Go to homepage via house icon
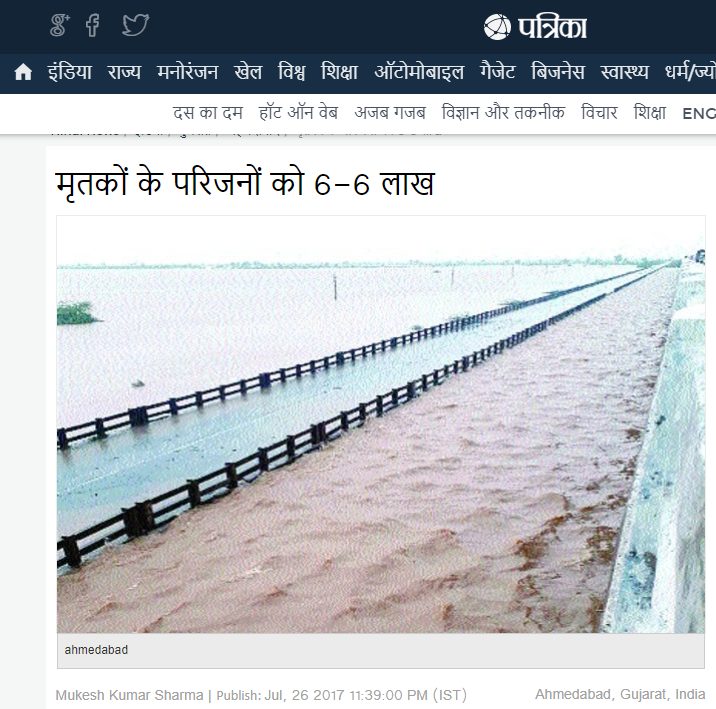 (23, 72)
